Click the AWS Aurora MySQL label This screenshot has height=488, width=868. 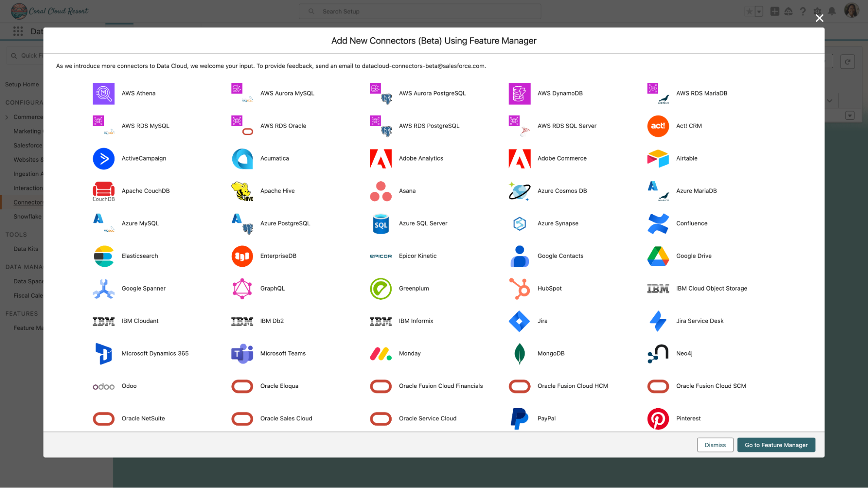(x=287, y=93)
